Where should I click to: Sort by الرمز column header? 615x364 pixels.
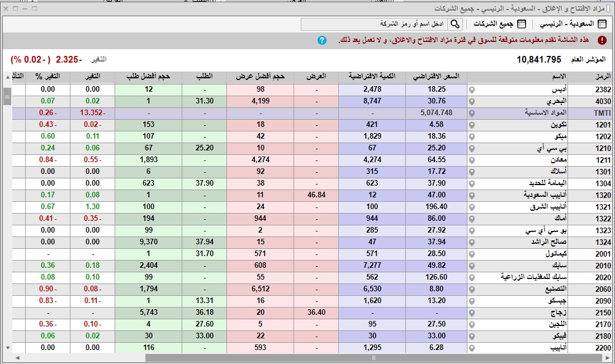(x=591, y=77)
